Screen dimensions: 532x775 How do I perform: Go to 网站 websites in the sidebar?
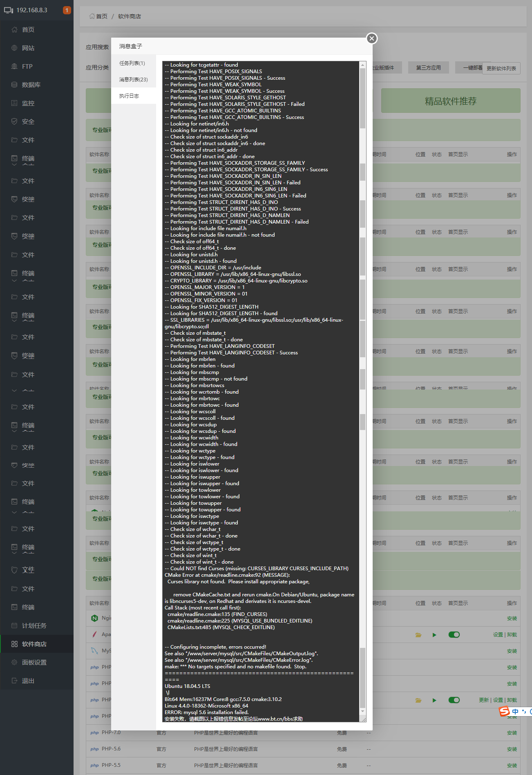28,48
